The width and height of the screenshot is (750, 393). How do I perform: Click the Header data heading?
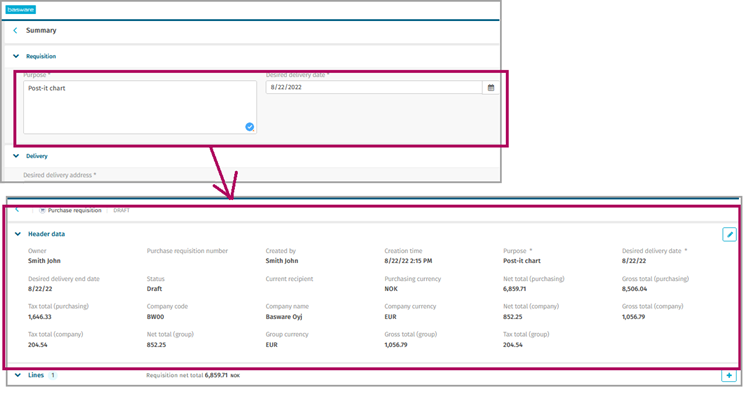point(46,234)
